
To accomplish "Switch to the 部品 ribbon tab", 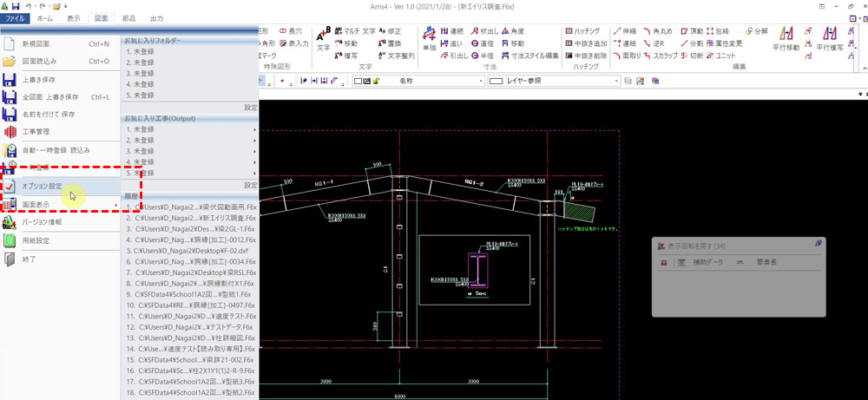I will tap(128, 17).
